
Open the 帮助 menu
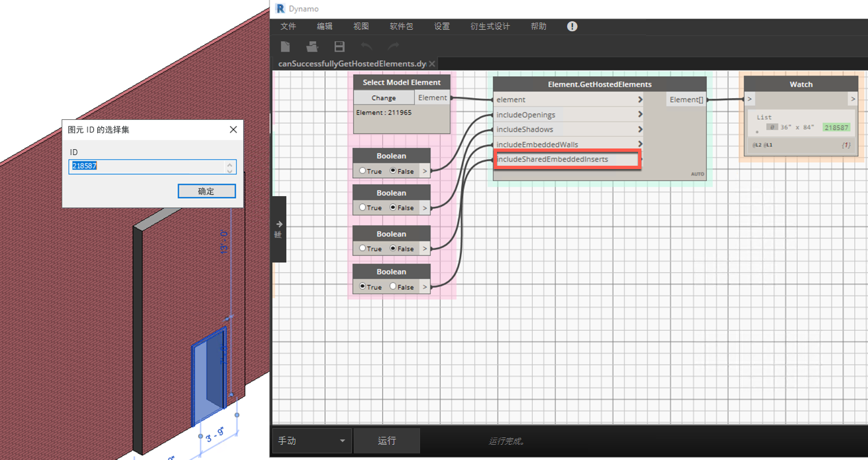(539, 27)
